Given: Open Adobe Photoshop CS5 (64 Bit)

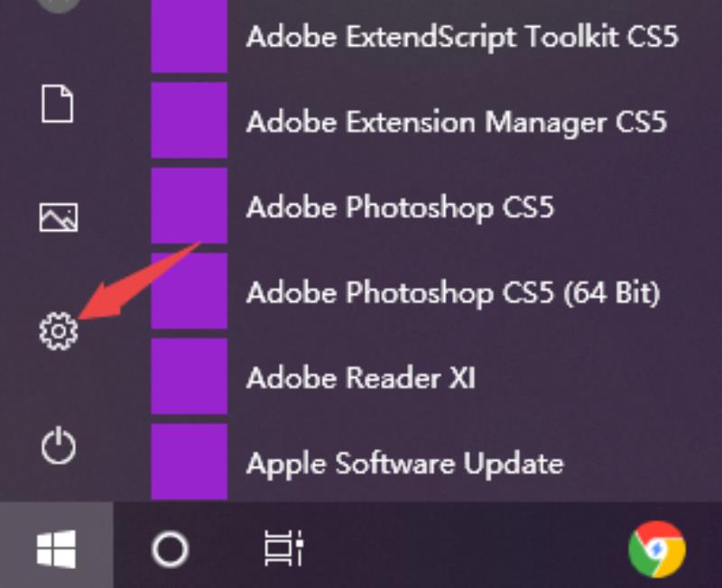Looking at the screenshot, I should tap(454, 292).
